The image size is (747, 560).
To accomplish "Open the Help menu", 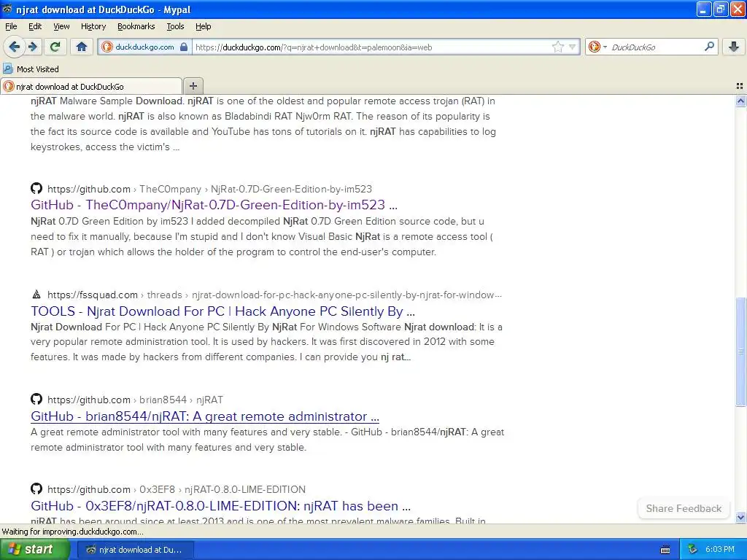I will tap(203, 26).
